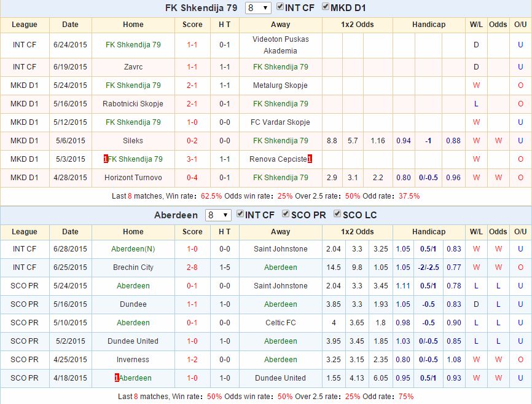Screen dimensions: 532x404
Task: Click O/U header in Aberdeen table
Action: tap(520, 232)
